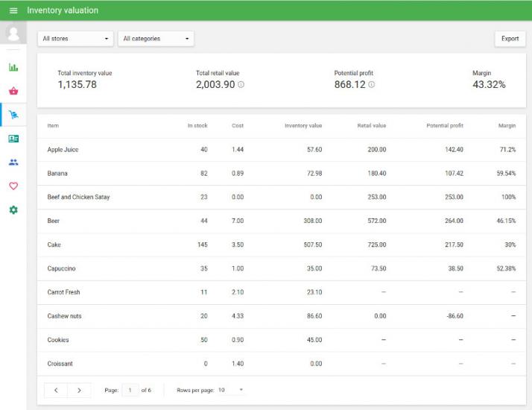This screenshot has width=532, height=410.
Task: Expand the All stores dropdown
Action: point(76,39)
